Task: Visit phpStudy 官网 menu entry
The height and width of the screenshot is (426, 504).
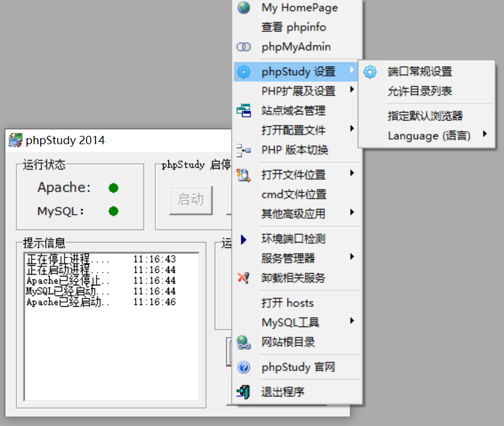Action: (x=298, y=367)
